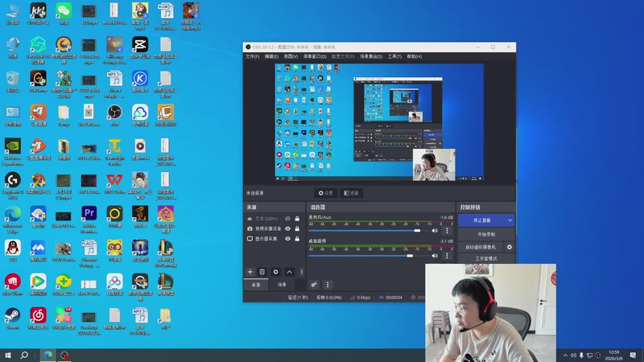The height and width of the screenshot is (362, 644).
Task: Switch to the 场景 tab in OBS
Action: coord(282,285)
